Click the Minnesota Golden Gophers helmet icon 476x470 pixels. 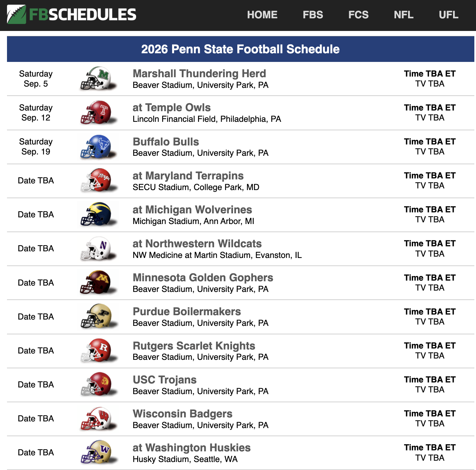point(99,283)
